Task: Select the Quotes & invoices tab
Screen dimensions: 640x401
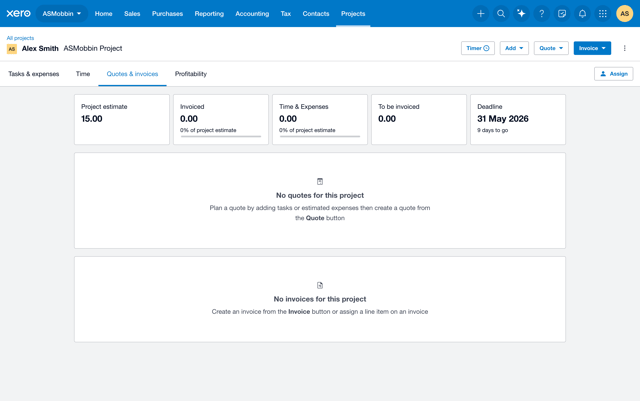Action: pos(132,74)
